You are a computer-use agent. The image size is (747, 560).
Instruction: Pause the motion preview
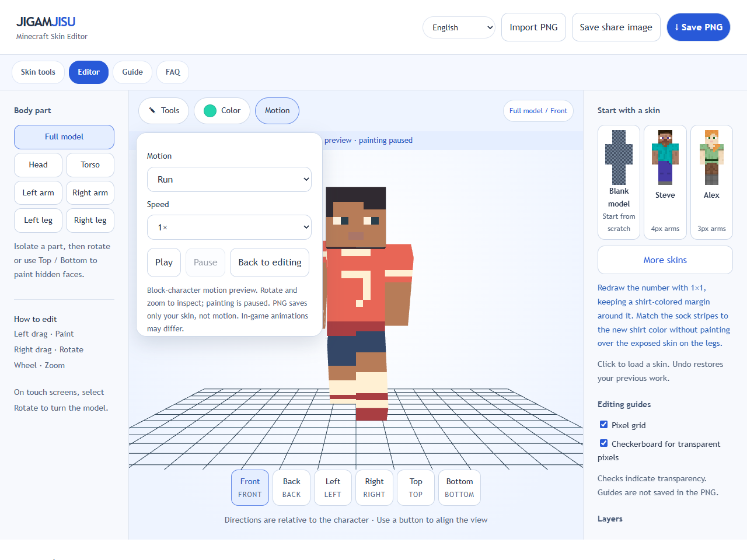205,262
